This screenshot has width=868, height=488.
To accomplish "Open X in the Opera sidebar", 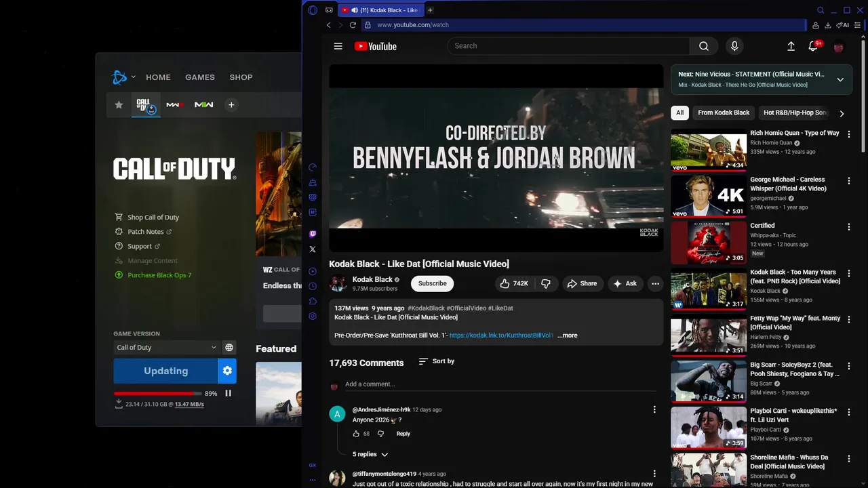I will pyautogui.click(x=313, y=249).
